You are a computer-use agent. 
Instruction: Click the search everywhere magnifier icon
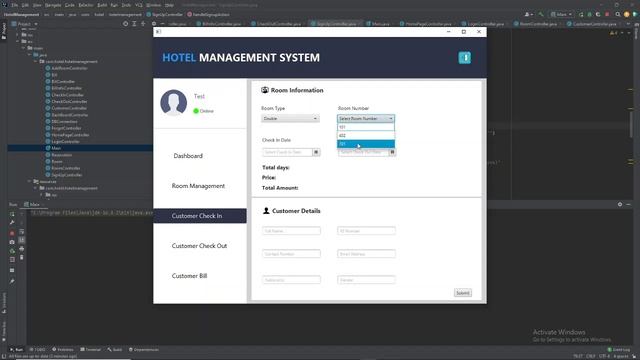(x=618, y=14)
